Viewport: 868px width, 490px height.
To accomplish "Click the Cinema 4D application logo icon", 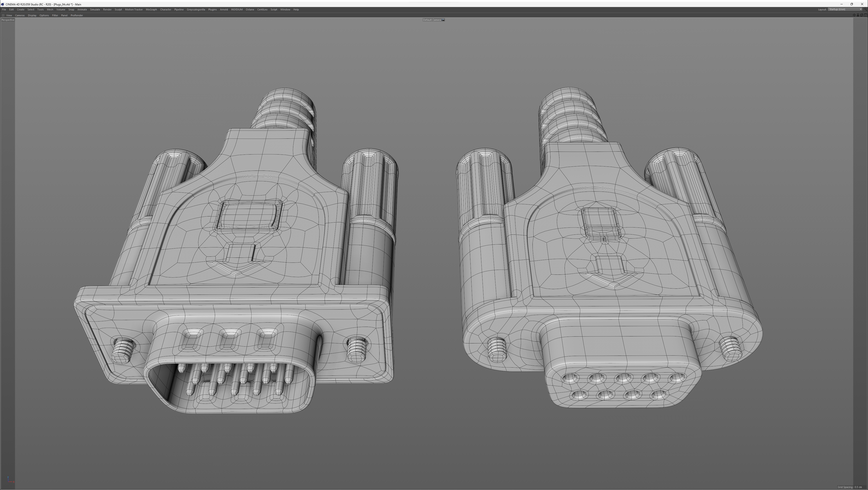I will pyautogui.click(x=3, y=4).
